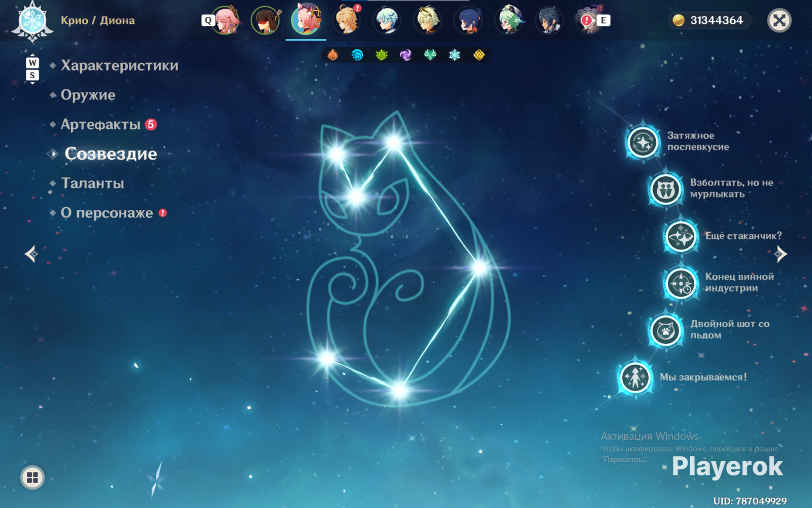Open the О персонаже section

[x=107, y=213]
